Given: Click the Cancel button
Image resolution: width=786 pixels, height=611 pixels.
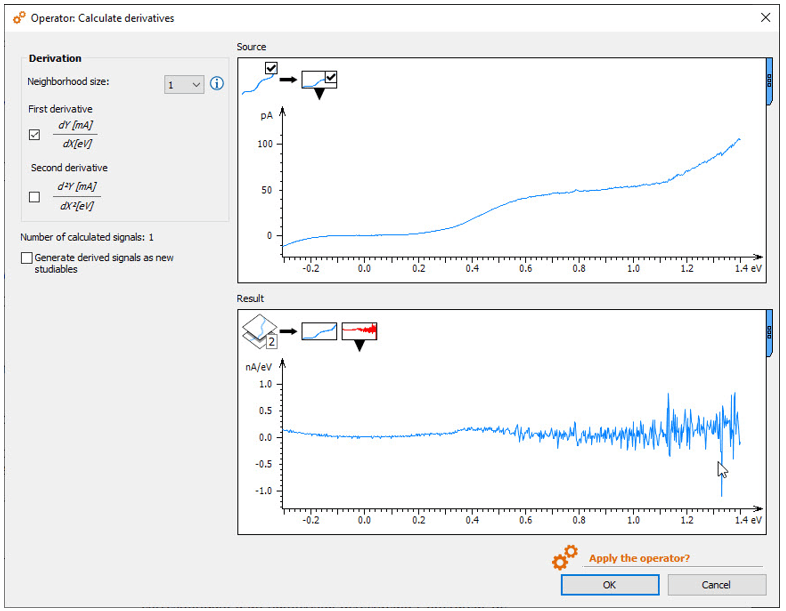Looking at the screenshot, I should [717, 584].
